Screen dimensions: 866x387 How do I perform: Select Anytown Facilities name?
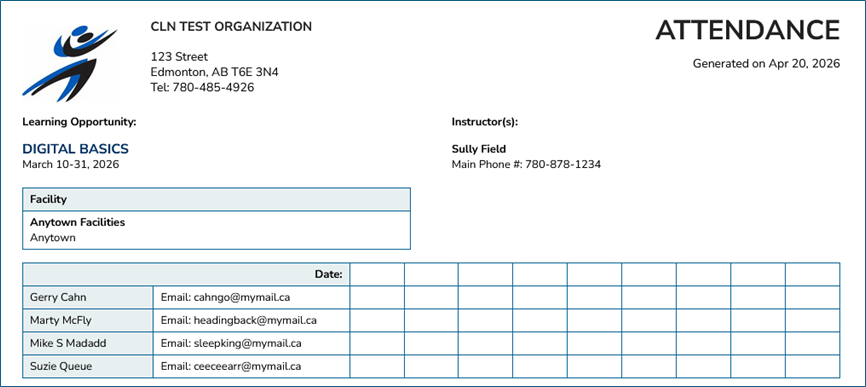77,222
